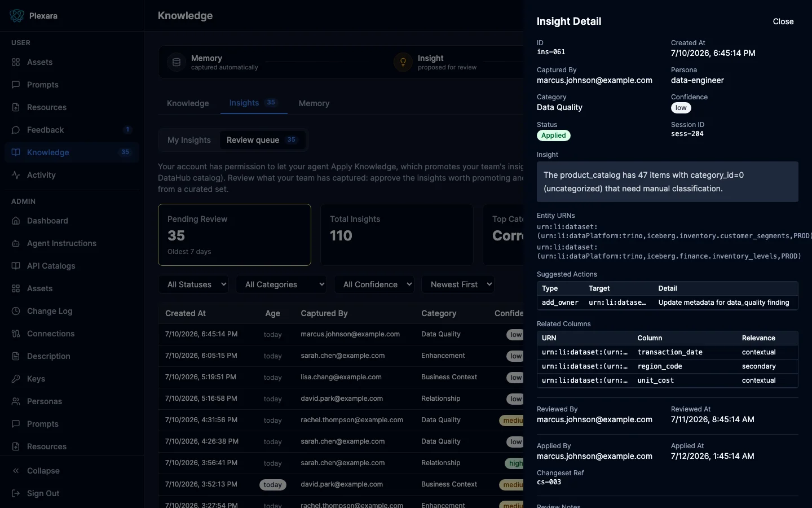The image size is (812, 508).
Task: Switch to the Knowledge tab
Action: [188, 103]
